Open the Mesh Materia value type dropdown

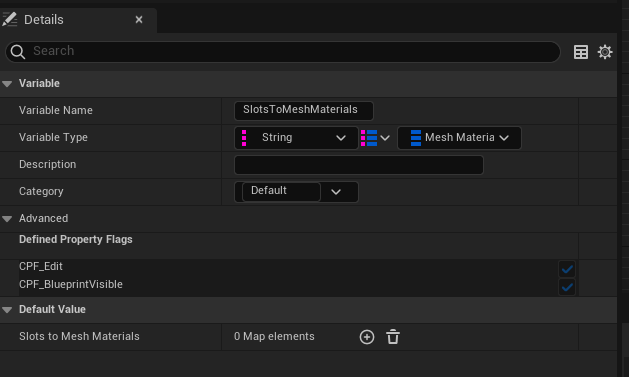(x=459, y=138)
